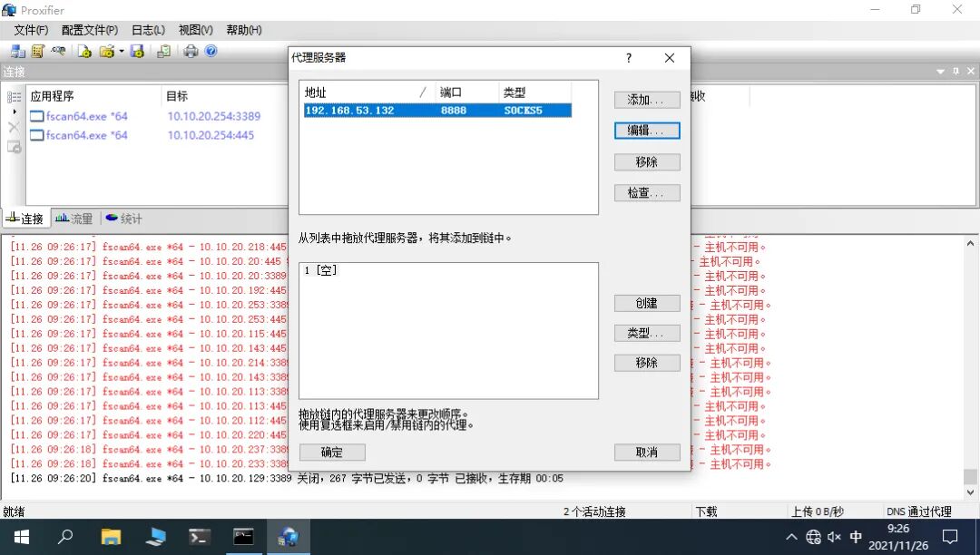980x555 pixels.
Task: Open Proxification Rules toolbar icon
Action: point(38,51)
